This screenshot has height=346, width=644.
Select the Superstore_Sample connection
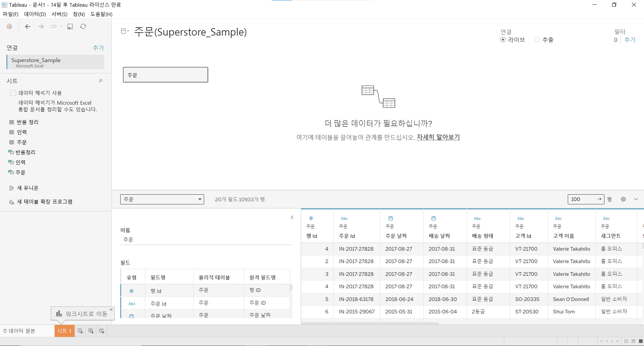[55, 62]
